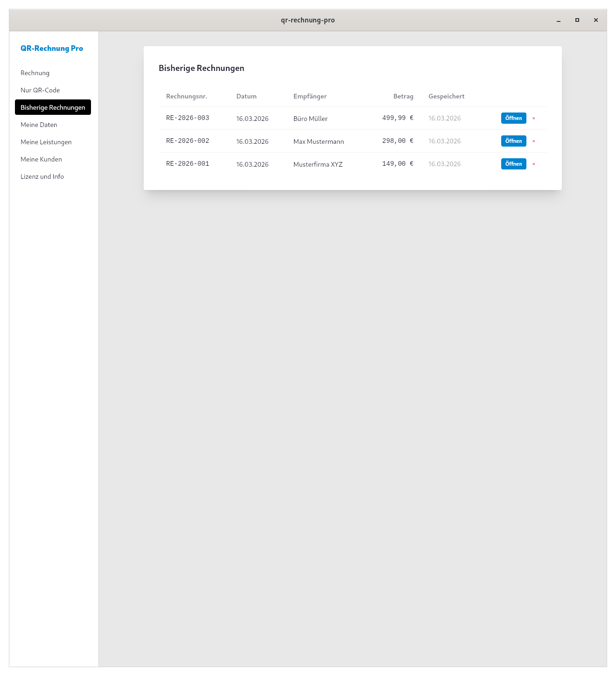Maximize the qr-rechnung-pro window
Image resolution: width=616 pixels, height=676 pixels.
577,20
